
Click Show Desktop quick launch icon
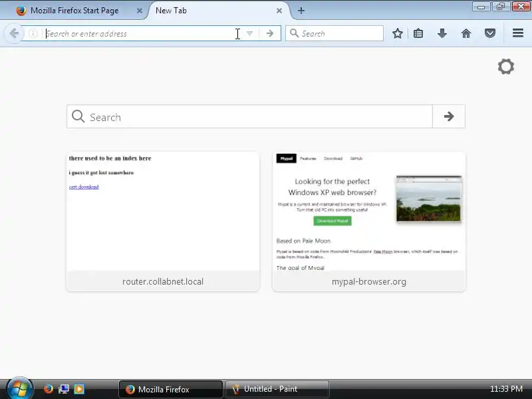(x=63, y=389)
